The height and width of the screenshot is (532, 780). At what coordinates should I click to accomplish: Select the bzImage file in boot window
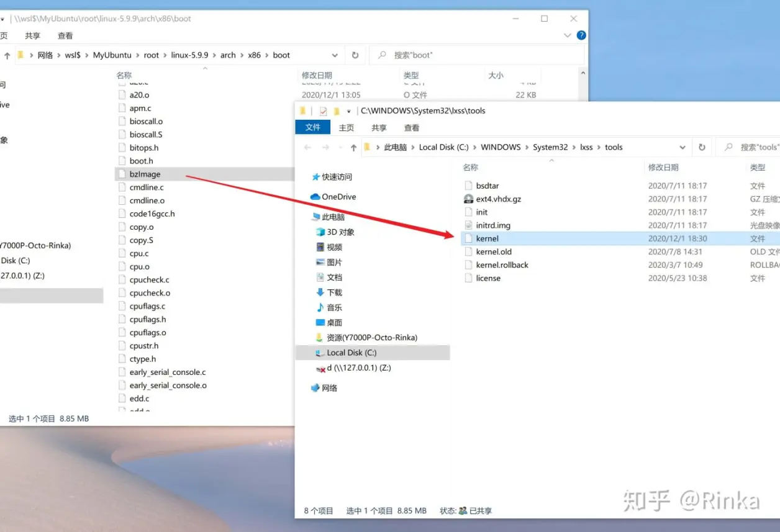[x=145, y=174]
